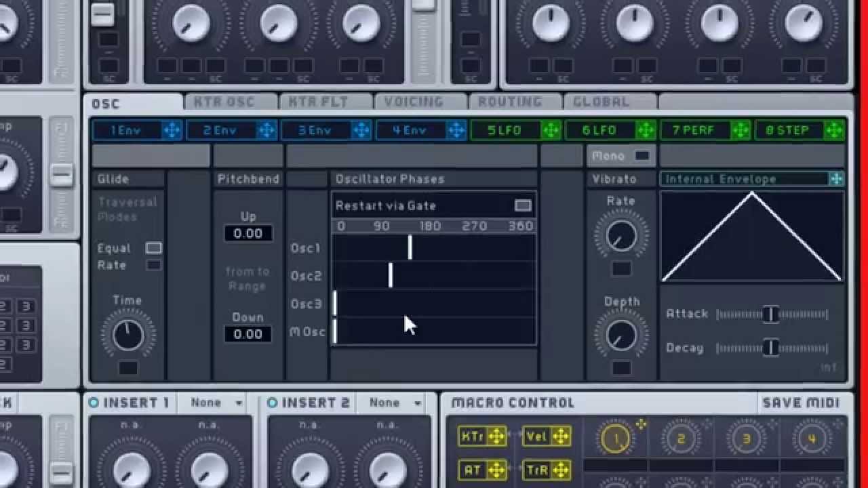Screen dimensions: 868x488
Task: Click the small cross icon by macro knob 2
Action: pyautogui.click(x=706, y=424)
